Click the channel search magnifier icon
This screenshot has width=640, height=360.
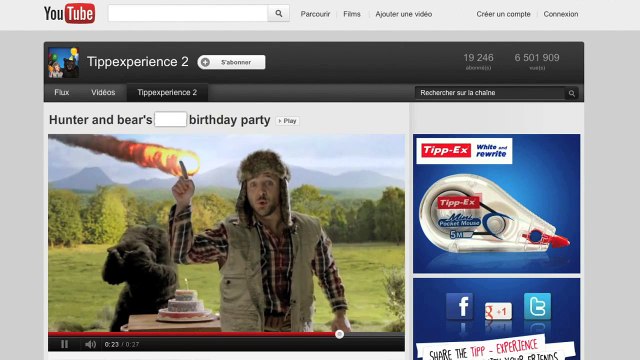point(571,93)
